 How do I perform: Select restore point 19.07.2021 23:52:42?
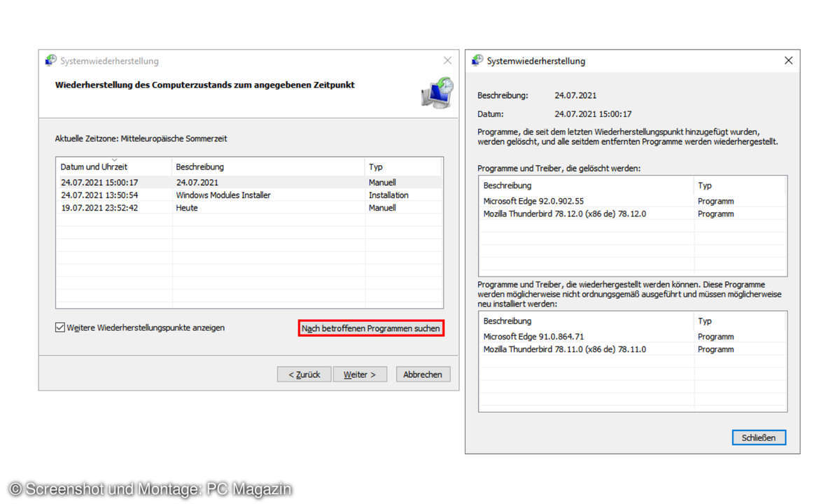[249, 207]
